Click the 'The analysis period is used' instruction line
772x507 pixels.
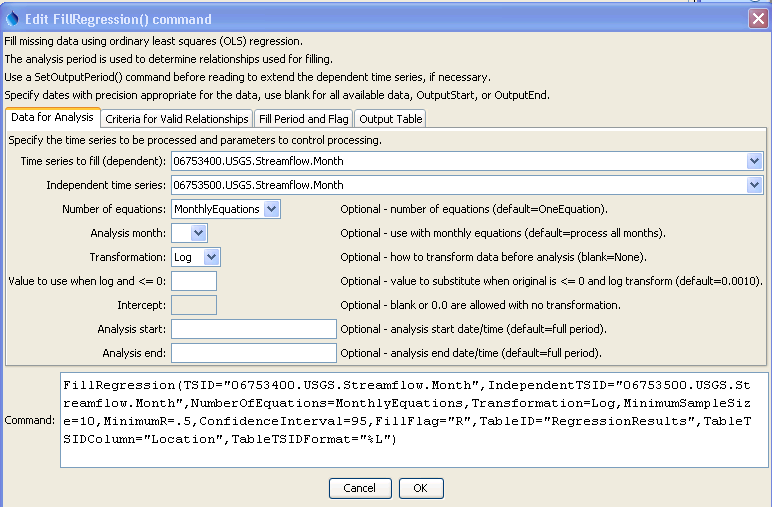pyautogui.click(x=168, y=59)
